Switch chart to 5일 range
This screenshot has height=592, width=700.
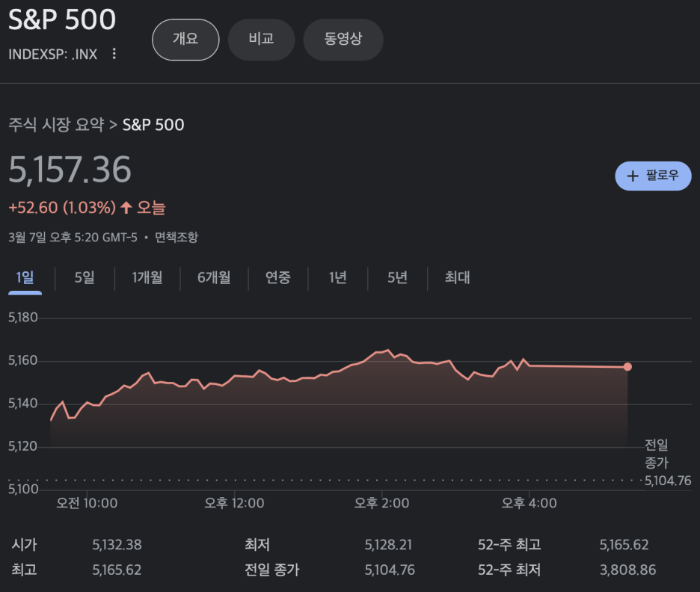(85, 278)
